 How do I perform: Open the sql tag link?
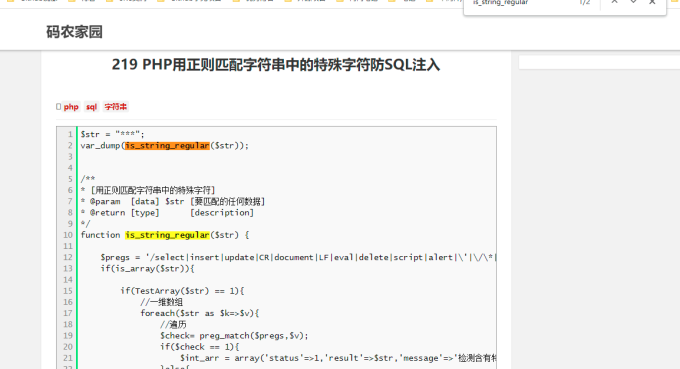coord(91,107)
